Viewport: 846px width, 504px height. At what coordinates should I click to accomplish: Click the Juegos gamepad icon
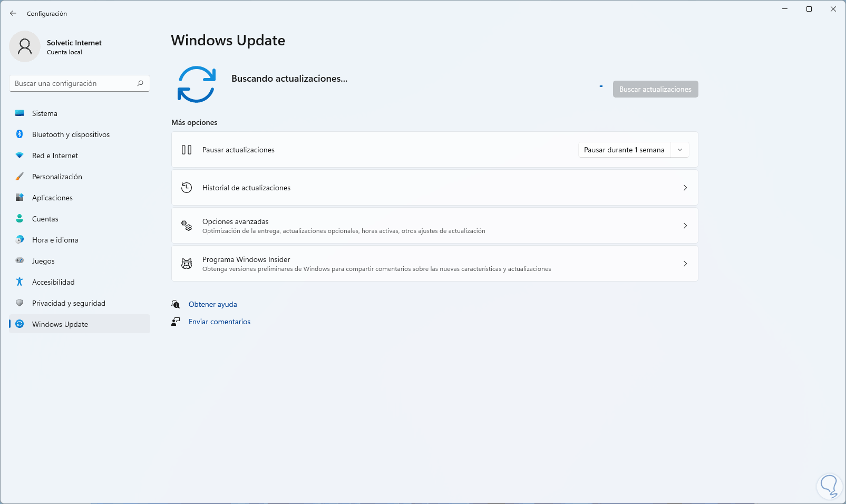pyautogui.click(x=20, y=260)
